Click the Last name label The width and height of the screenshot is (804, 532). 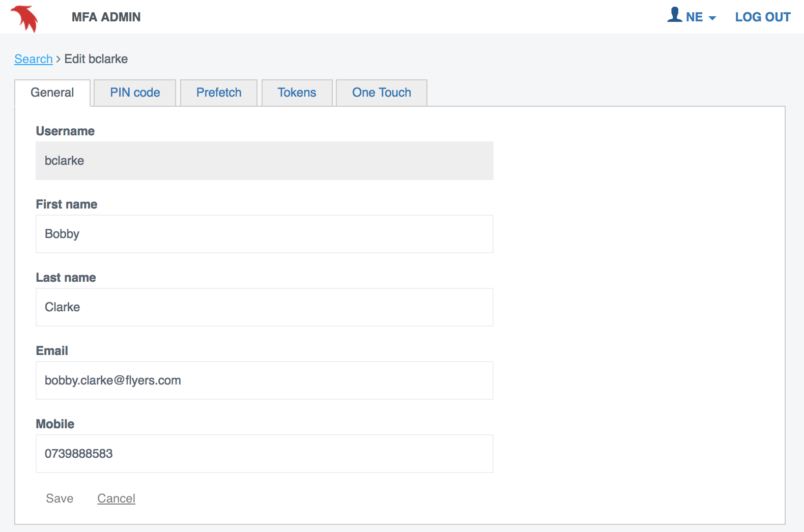[66, 278]
